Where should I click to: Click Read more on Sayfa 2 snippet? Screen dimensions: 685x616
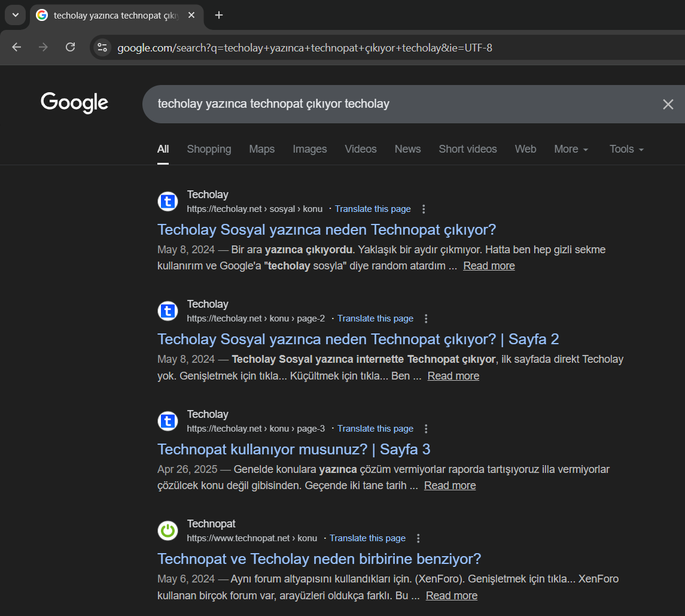[x=453, y=376]
